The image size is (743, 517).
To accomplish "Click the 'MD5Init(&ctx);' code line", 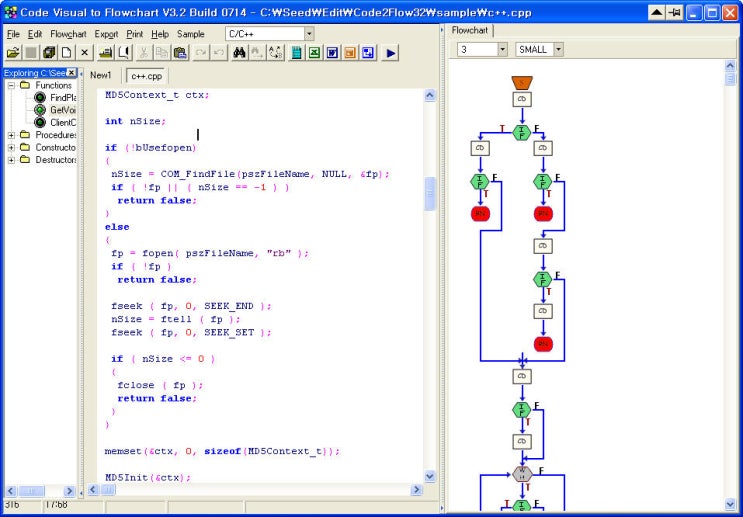I will (x=148, y=478).
